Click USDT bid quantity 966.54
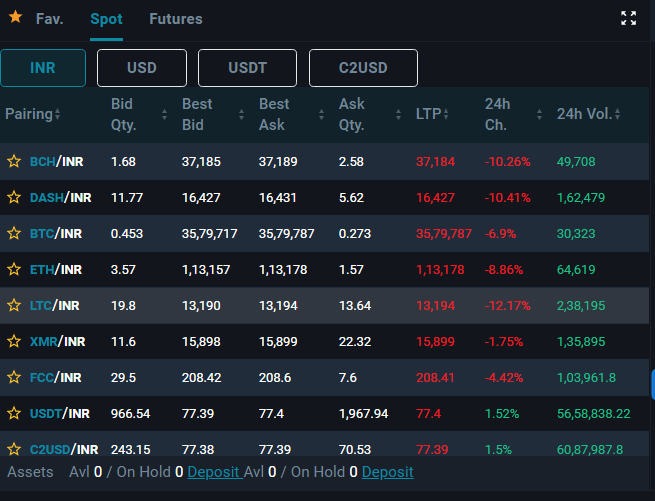 130,413
